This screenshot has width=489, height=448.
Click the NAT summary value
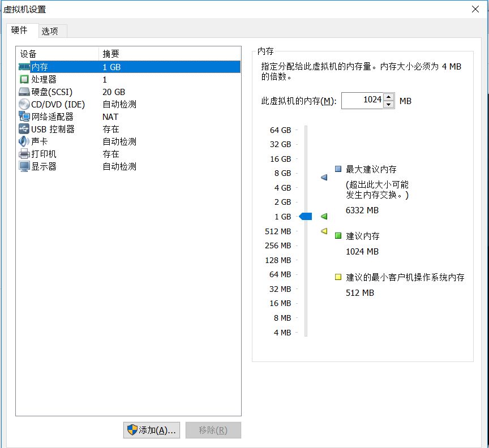coord(110,117)
